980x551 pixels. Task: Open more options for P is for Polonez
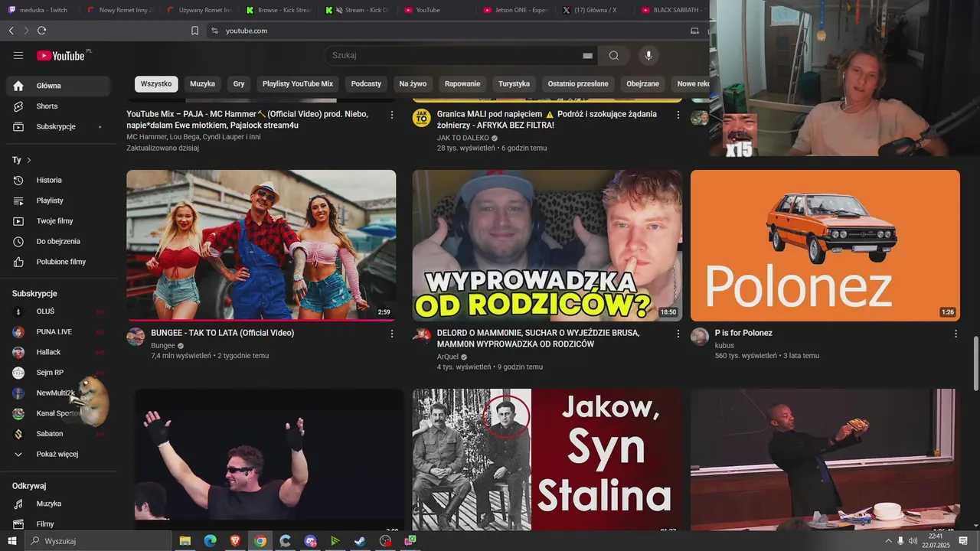point(955,334)
